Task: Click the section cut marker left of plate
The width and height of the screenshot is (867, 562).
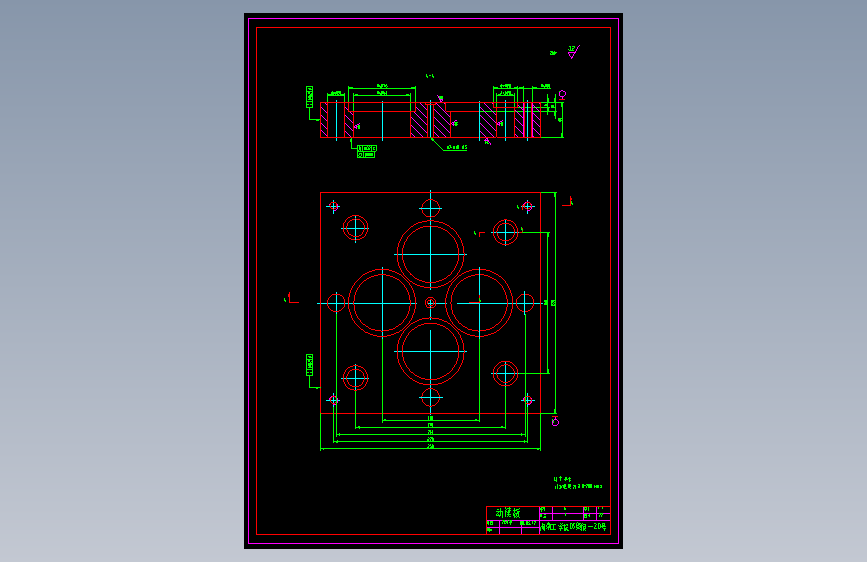Action: coord(291,299)
